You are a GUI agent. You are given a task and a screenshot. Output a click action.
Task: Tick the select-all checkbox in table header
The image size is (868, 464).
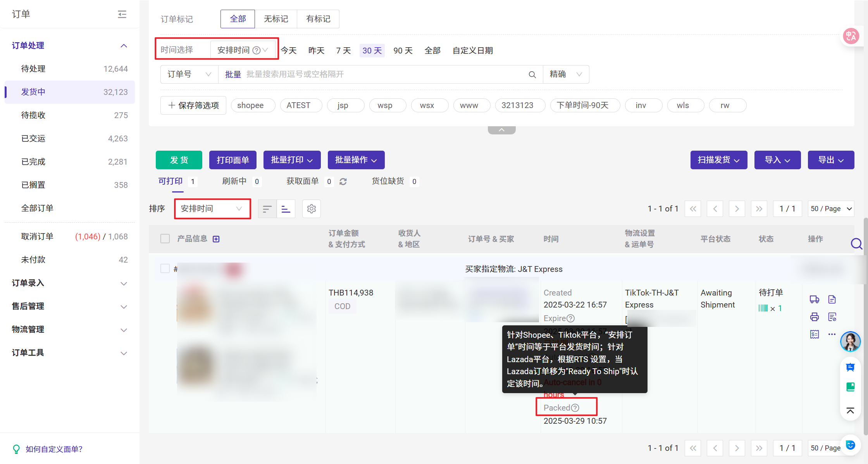point(165,239)
